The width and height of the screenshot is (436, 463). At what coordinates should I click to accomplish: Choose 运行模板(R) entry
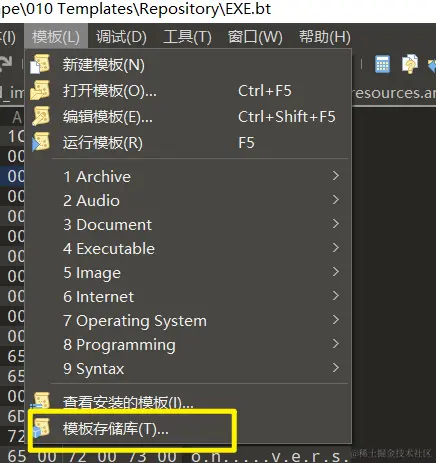click(188, 143)
